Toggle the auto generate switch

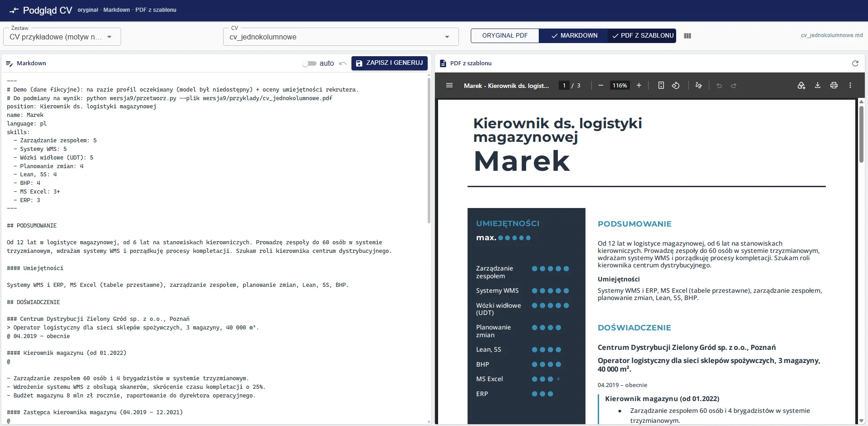coord(310,63)
